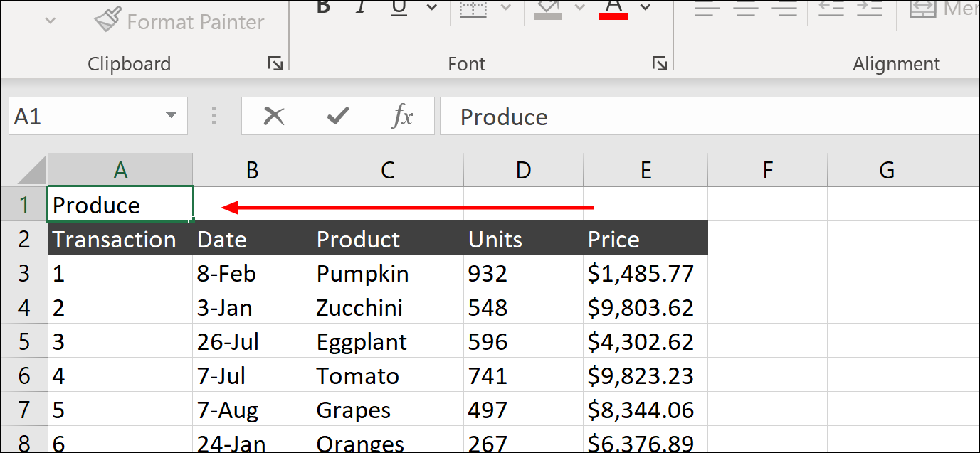Increase the indent

click(x=870, y=9)
